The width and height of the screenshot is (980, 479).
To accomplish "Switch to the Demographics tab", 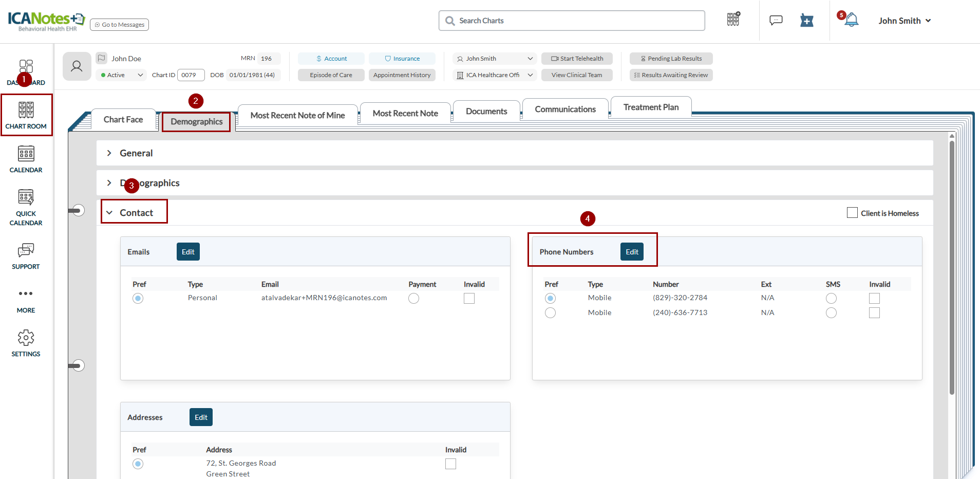I will tap(197, 122).
